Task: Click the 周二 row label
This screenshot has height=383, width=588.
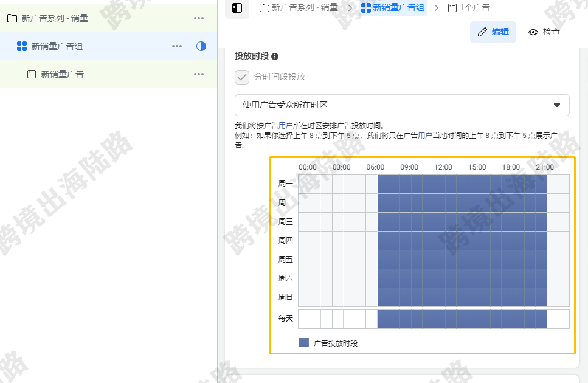Action: (285, 202)
